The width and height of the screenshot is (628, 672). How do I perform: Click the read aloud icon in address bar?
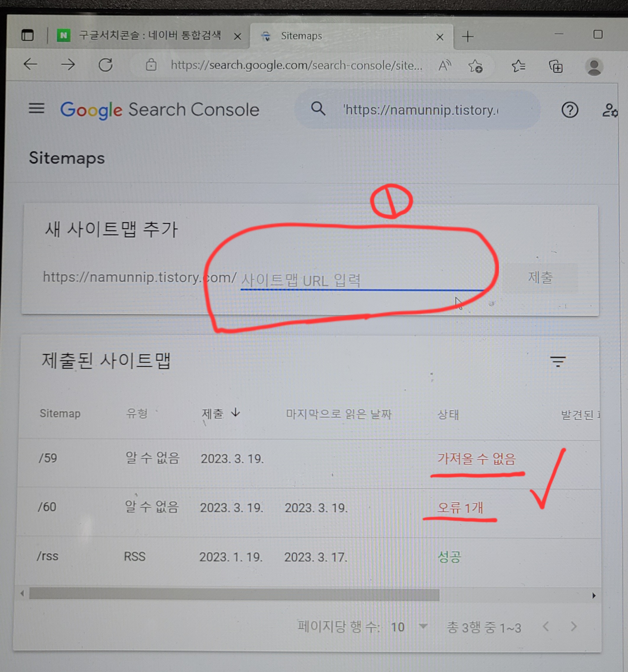445,66
